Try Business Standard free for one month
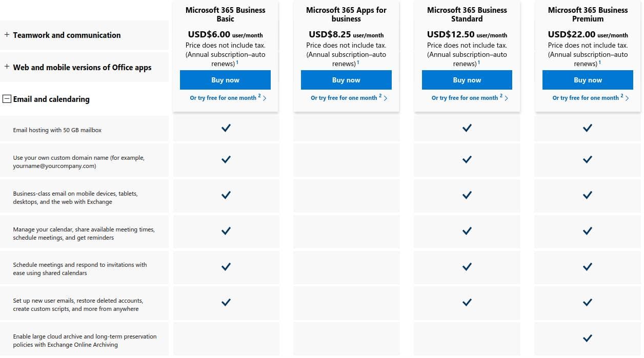Viewport: 644px width, 358px height. (x=469, y=97)
